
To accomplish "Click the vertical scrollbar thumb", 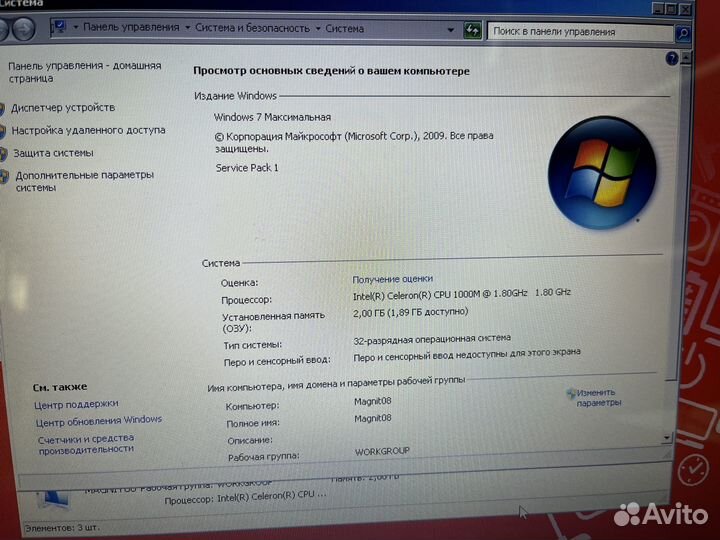I will (679, 223).
